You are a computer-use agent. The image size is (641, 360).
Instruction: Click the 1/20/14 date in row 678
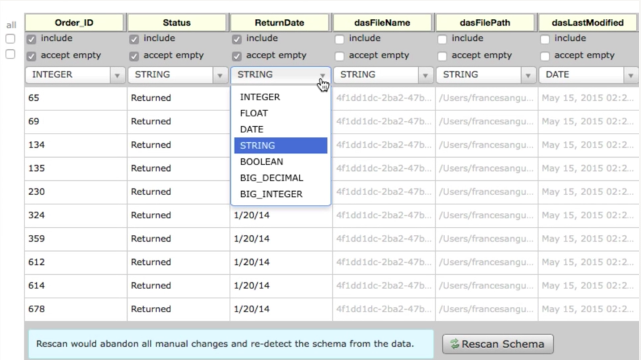251,309
